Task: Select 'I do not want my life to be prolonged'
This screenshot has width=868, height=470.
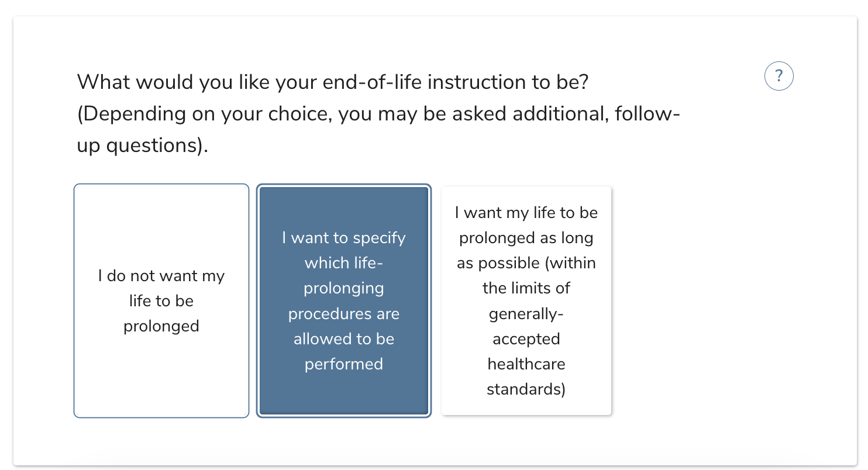Action: (x=161, y=300)
